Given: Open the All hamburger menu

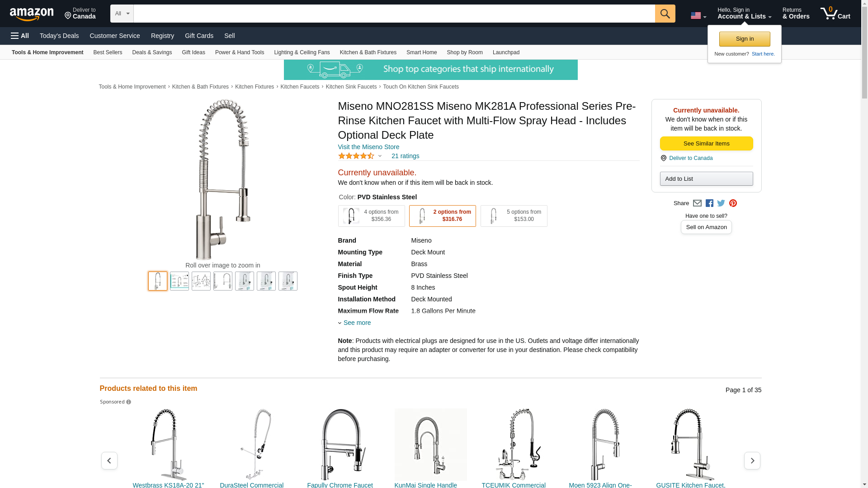Looking at the screenshot, I should tap(20, 36).
